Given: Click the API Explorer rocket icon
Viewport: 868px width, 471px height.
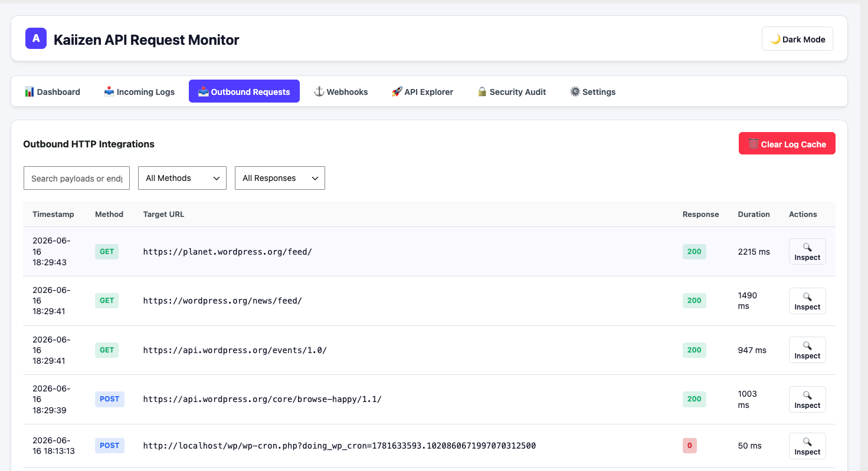Looking at the screenshot, I should click(x=397, y=91).
